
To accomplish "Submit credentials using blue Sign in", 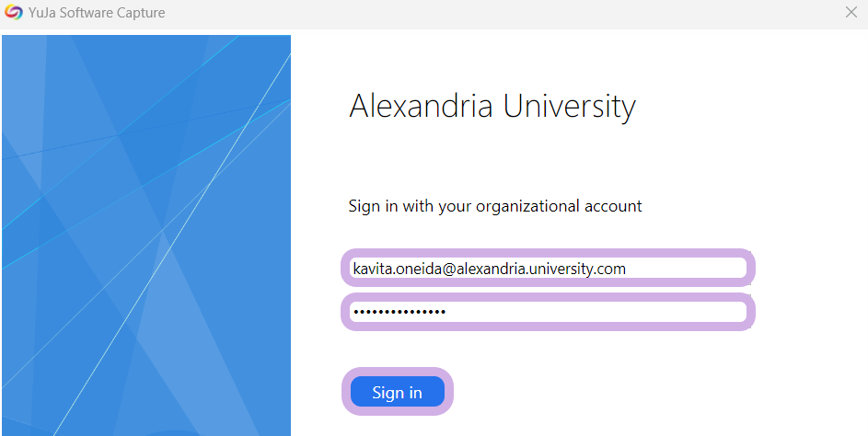I will pyautogui.click(x=398, y=392).
